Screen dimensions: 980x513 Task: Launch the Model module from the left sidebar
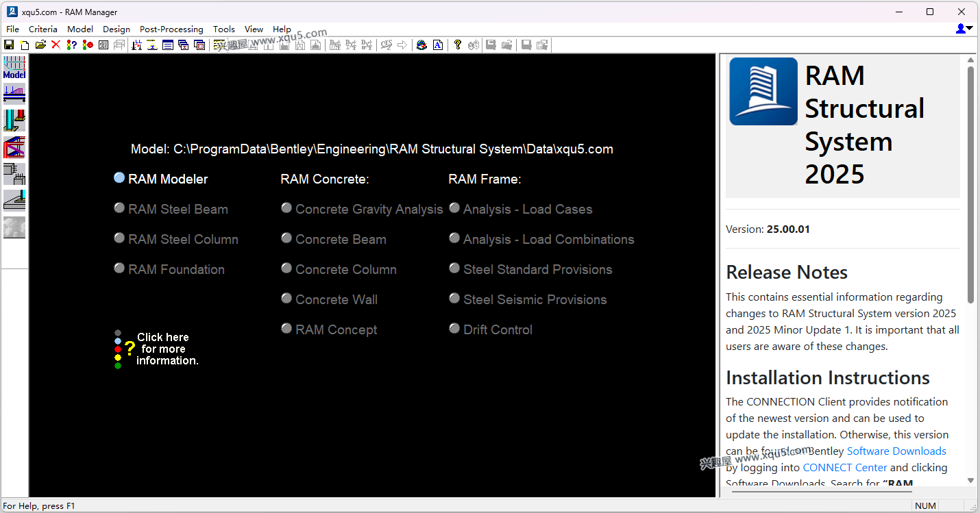(14, 67)
